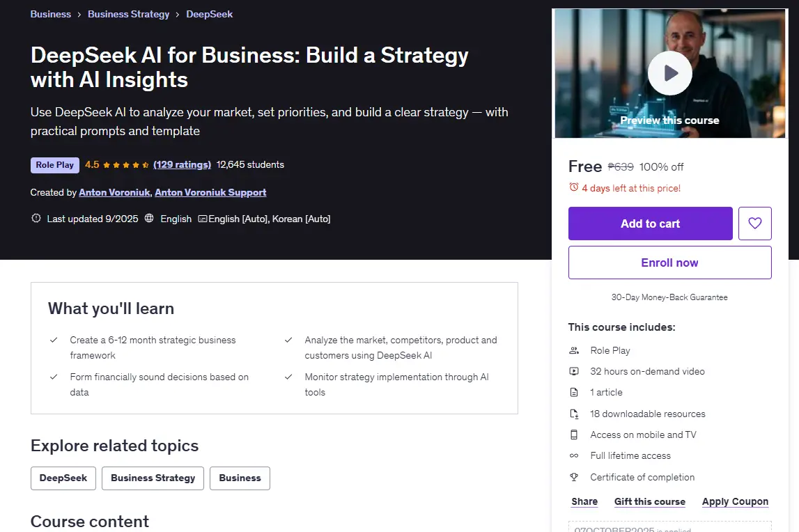799x532 pixels.
Task: Click the Course content heading
Action: click(90, 522)
